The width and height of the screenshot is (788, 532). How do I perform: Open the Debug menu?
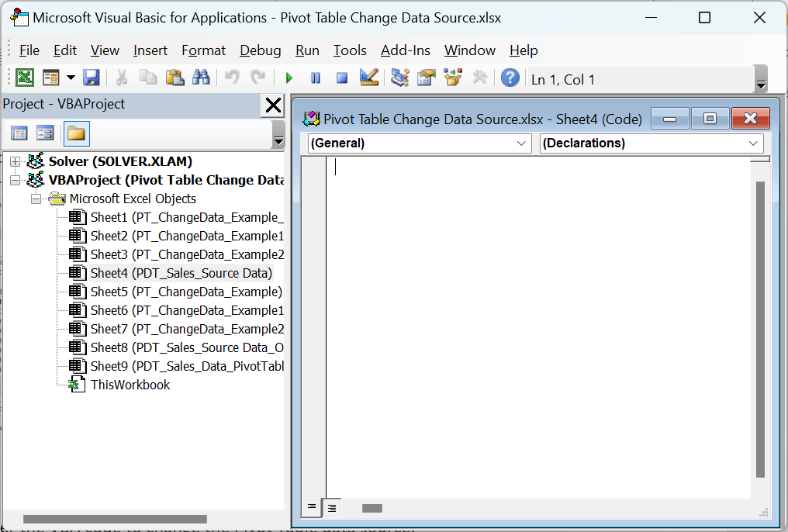coord(260,50)
